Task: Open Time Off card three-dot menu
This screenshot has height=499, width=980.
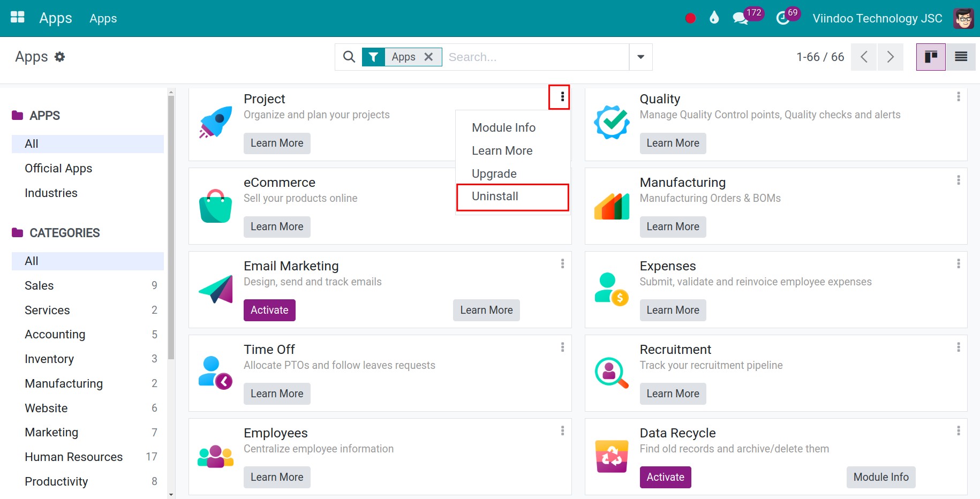Action: [x=562, y=347]
